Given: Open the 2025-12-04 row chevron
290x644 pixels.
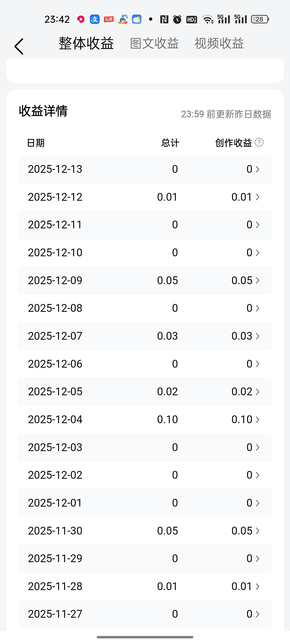Looking at the screenshot, I should coord(258,419).
